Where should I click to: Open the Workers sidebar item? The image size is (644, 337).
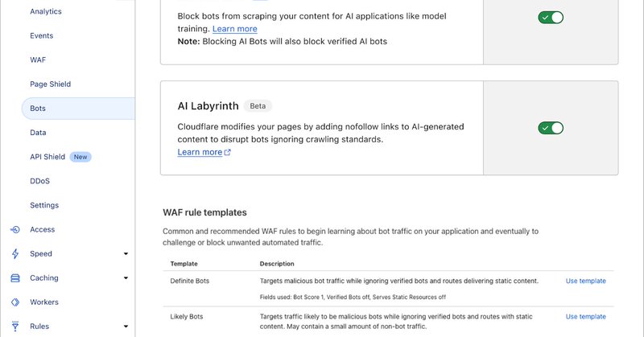(x=44, y=302)
